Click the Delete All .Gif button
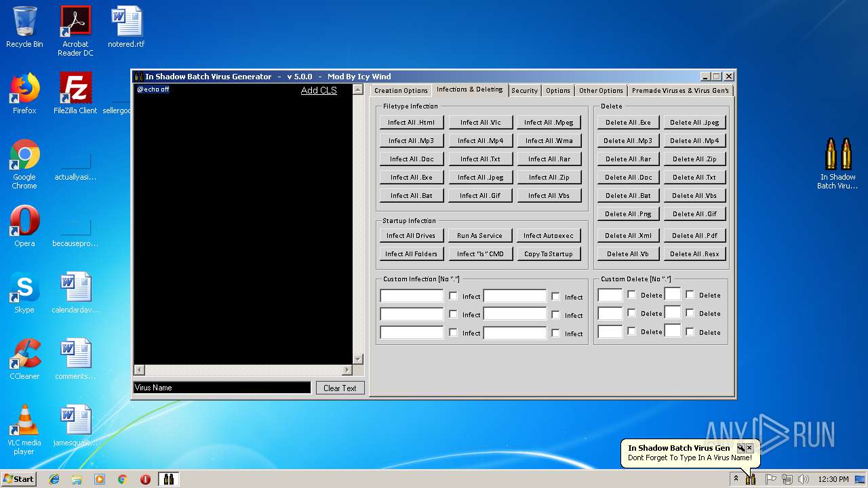The image size is (868, 488). pyautogui.click(x=694, y=213)
